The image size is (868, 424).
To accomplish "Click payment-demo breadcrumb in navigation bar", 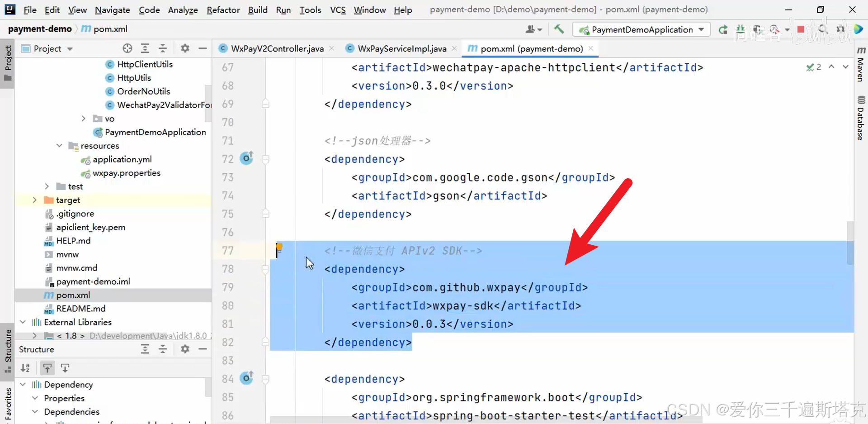I will 40,29.
